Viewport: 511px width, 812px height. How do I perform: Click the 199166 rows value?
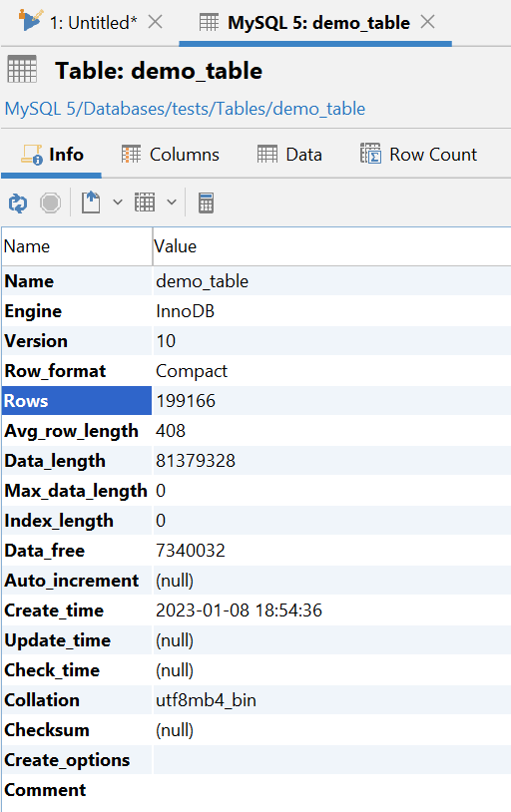coord(186,401)
